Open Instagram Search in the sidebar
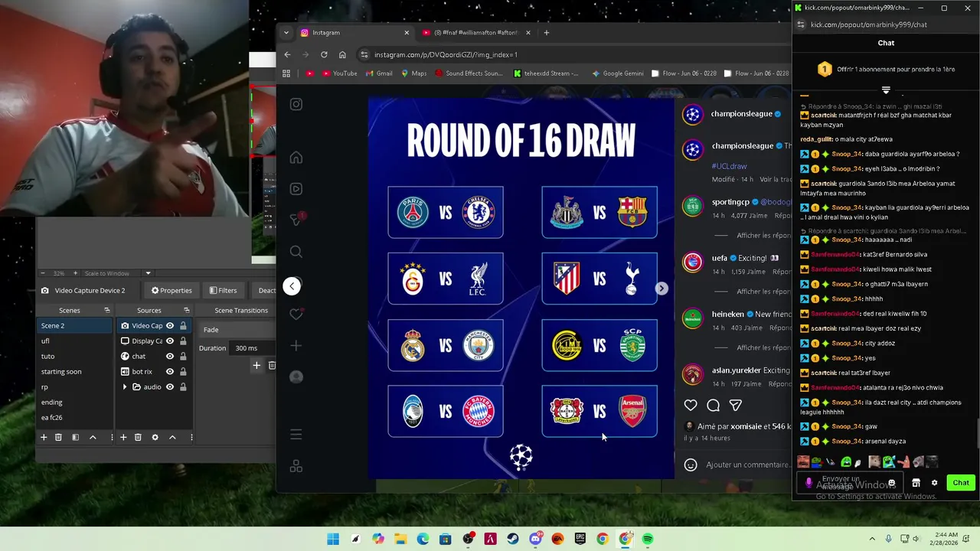Screen dimensions: 980x551 296,252
